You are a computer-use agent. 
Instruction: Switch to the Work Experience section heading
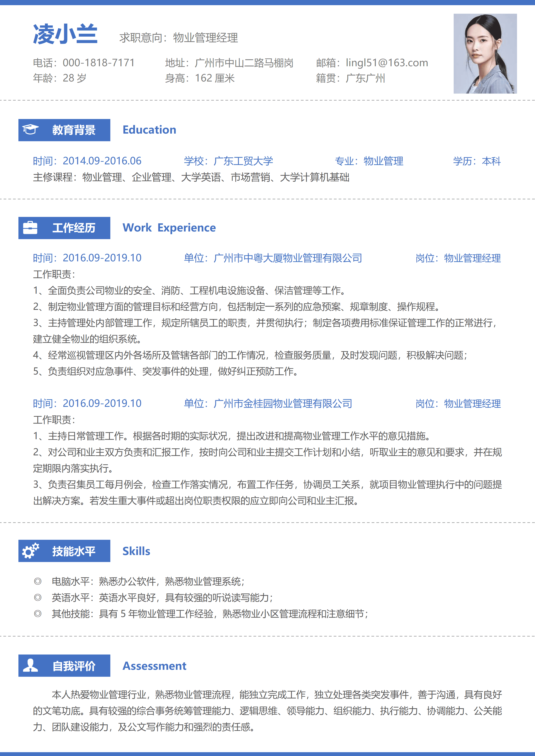coord(169,227)
